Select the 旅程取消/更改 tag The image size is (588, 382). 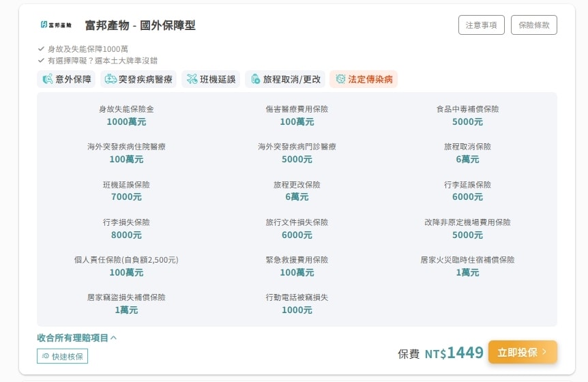pos(285,79)
